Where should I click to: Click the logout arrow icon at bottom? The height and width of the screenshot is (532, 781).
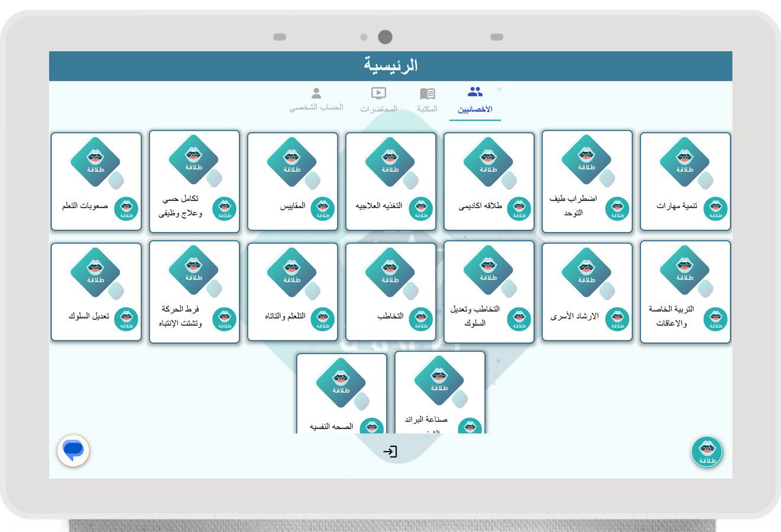(390, 452)
